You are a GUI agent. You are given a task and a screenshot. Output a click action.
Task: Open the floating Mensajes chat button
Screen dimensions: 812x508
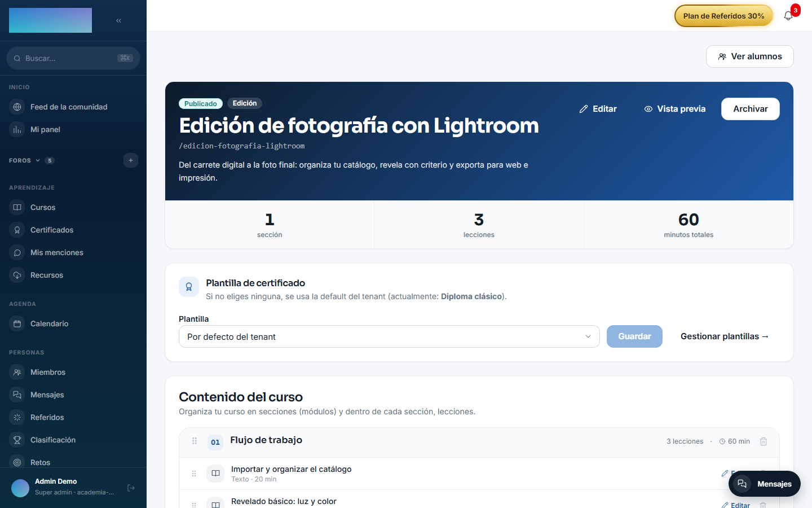pyautogui.click(x=765, y=484)
